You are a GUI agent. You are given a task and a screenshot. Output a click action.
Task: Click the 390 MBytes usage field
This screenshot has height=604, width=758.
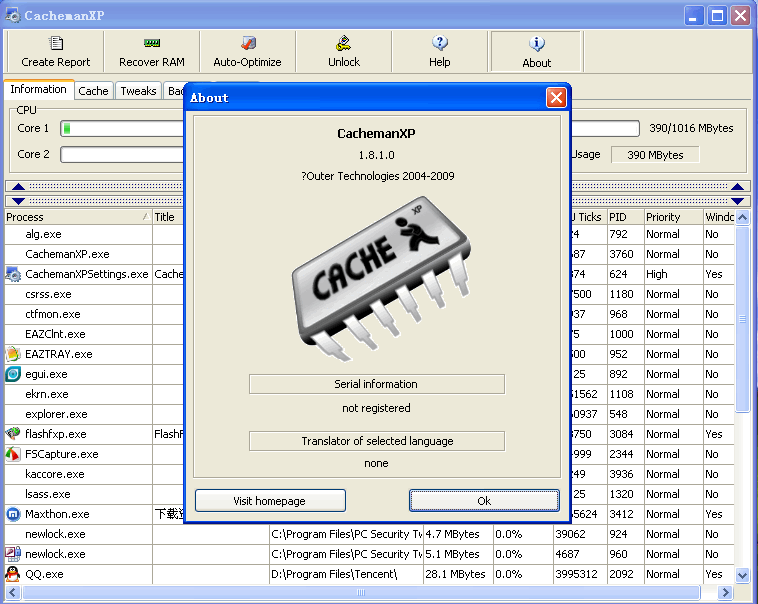click(x=655, y=155)
